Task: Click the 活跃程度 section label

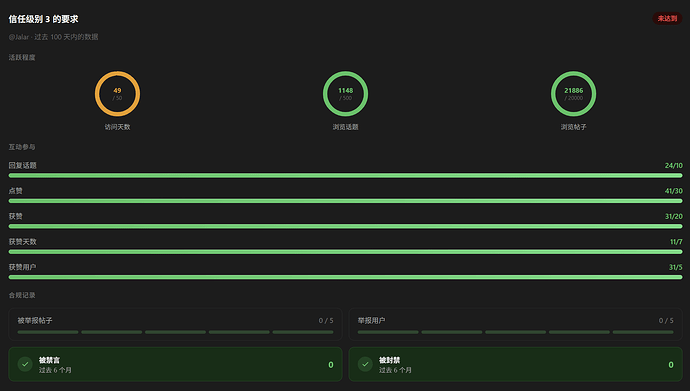Action: (x=22, y=57)
